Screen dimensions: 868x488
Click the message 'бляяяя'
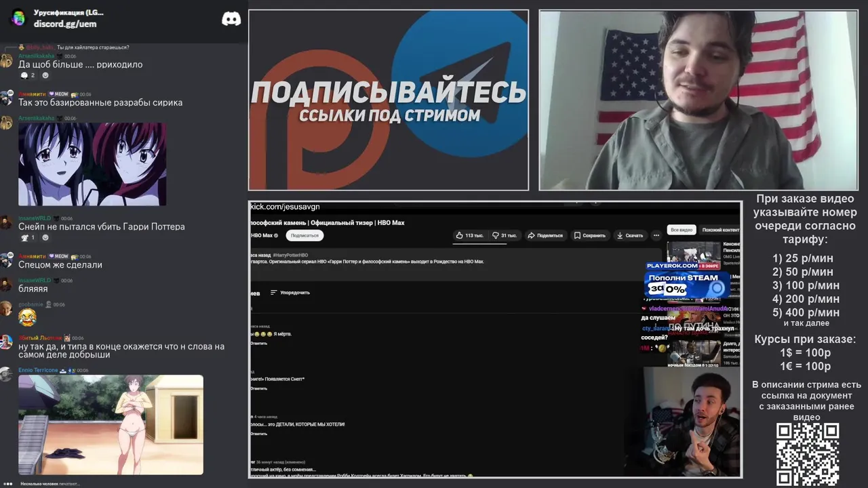click(x=33, y=289)
